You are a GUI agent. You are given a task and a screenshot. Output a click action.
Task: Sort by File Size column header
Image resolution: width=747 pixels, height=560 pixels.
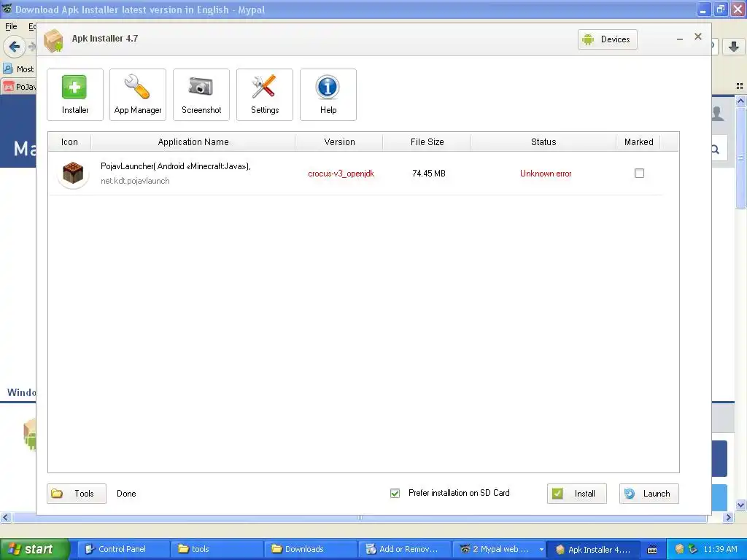point(427,142)
